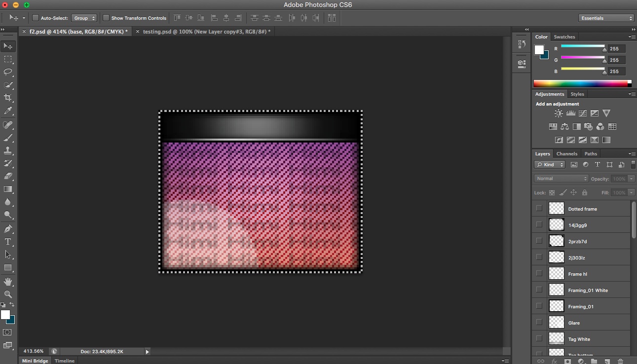637x364 pixels.
Task: Enable the Auto-Select checkbox
Action: coord(35,17)
